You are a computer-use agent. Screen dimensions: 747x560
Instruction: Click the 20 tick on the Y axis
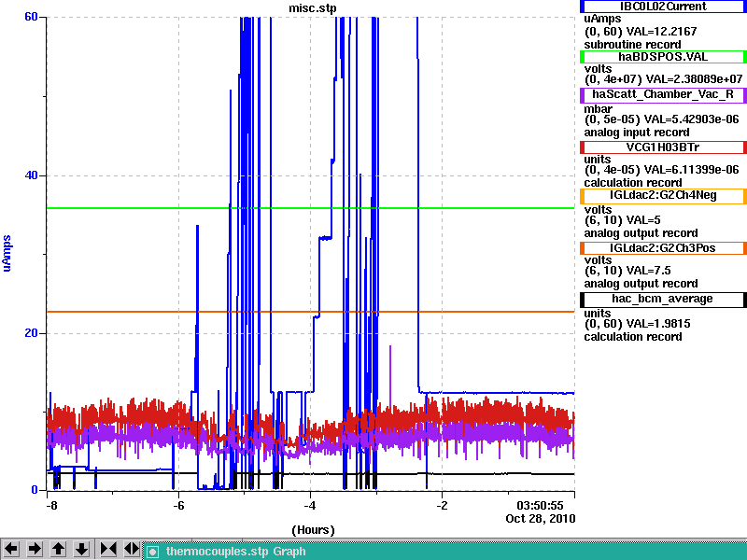pos(31,333)
